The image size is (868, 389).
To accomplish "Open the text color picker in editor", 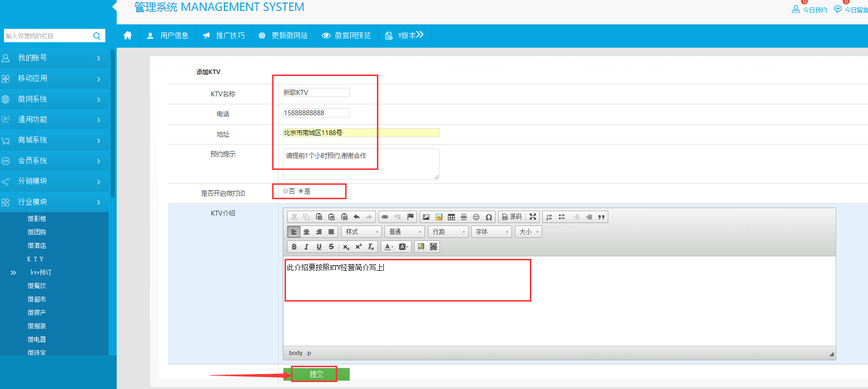I will click(x=389, y=247).
